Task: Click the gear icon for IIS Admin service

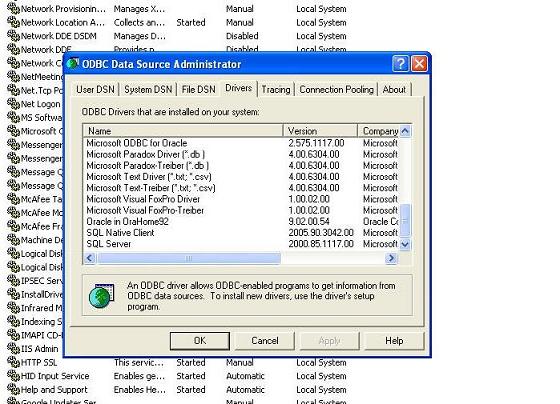Action: [13, 349]
